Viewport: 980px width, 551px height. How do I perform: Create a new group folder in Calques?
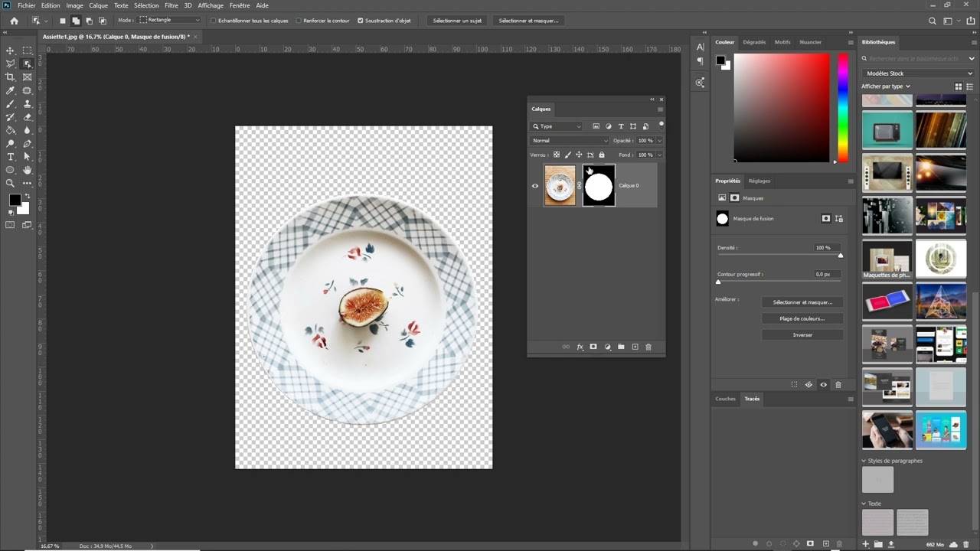pyautogui.click(x=621, y=347)
